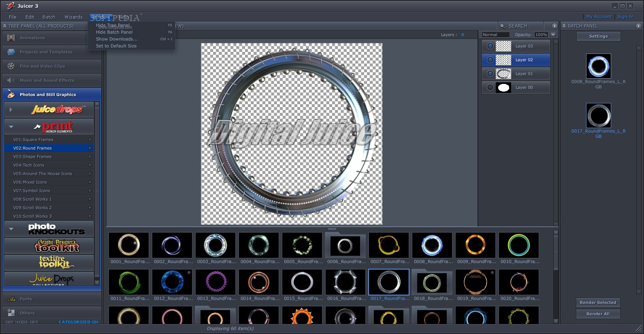Open the Wizards menu
Screen dimensions: 644x334
click(x=73, y=17)
